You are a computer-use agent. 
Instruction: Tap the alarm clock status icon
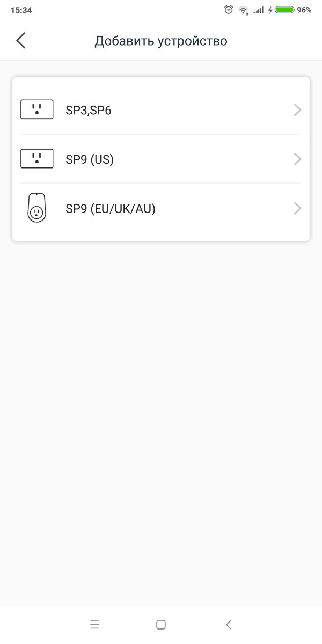[229, 10]
